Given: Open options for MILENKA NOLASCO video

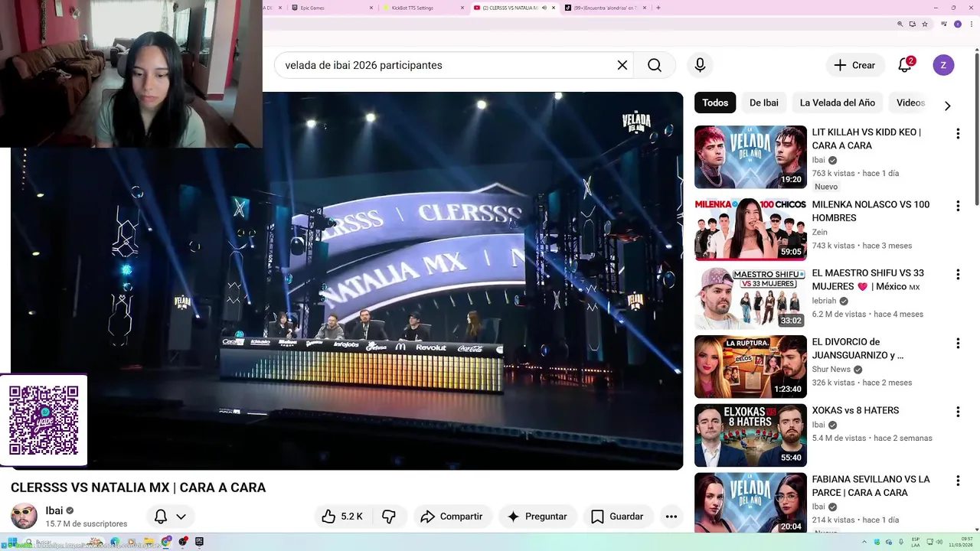Looking at the screenshot, I should (x=957, y=206).
